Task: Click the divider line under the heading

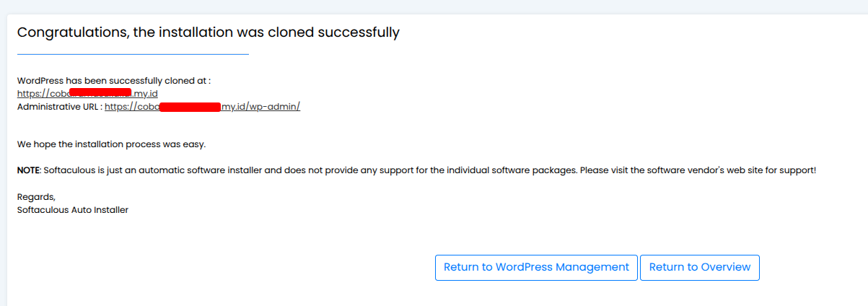Action: (x=133, y=54)
